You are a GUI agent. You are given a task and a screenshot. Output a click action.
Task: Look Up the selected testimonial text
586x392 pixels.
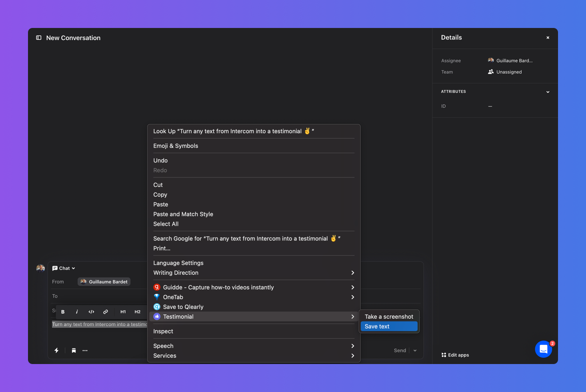point(254,131)
